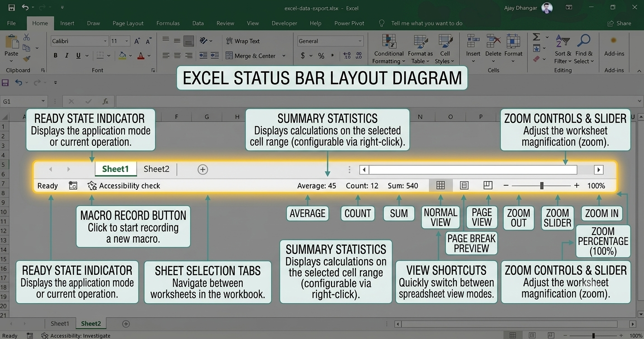Switch to the Power Pivot tab
The height and width of the screenshot is (339, 644).
click(x=349, y=23)
